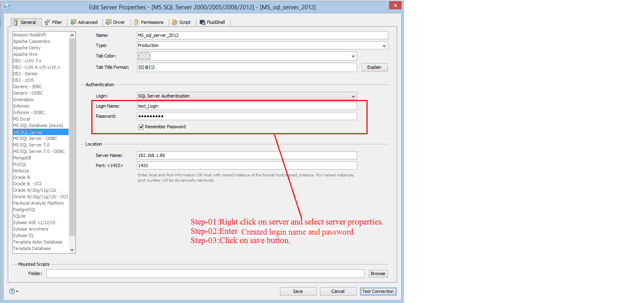Click the Login Name field
The height and width of the screenshot is (303, 644).
point(247,106)
